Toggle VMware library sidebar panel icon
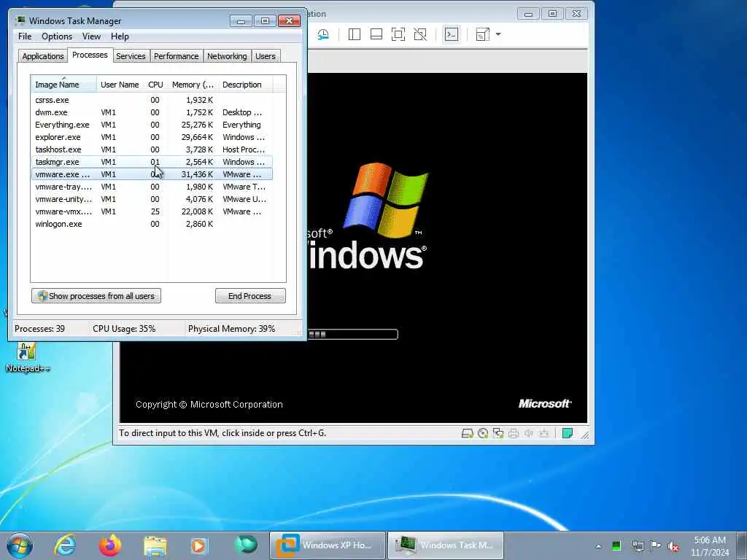This screenshot has height=560, width=747. tap(355, 34)
